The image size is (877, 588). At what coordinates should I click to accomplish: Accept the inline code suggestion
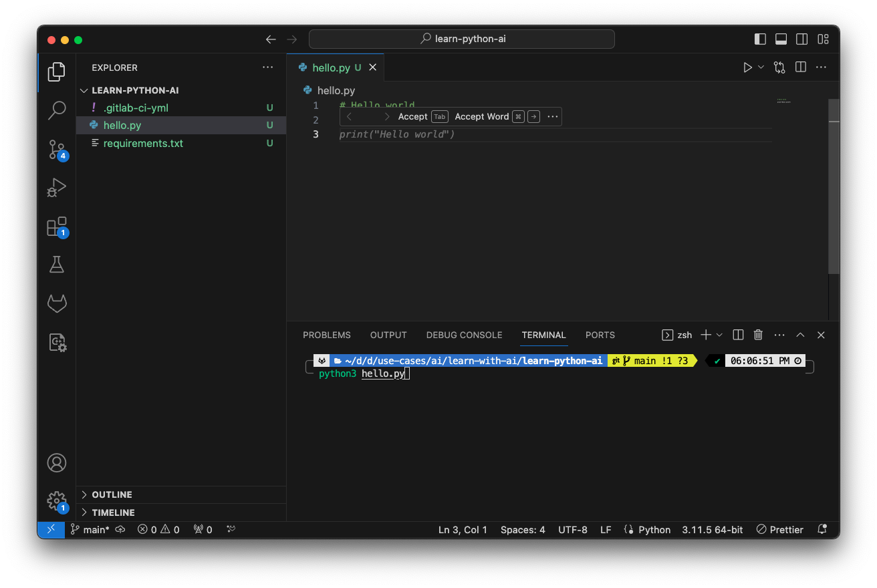413,116
